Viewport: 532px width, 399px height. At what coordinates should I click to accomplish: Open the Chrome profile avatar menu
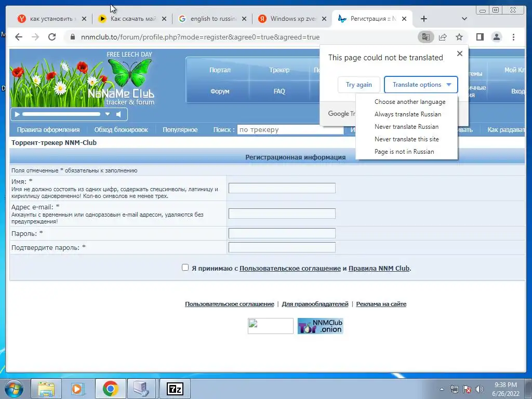pos(497,37)
